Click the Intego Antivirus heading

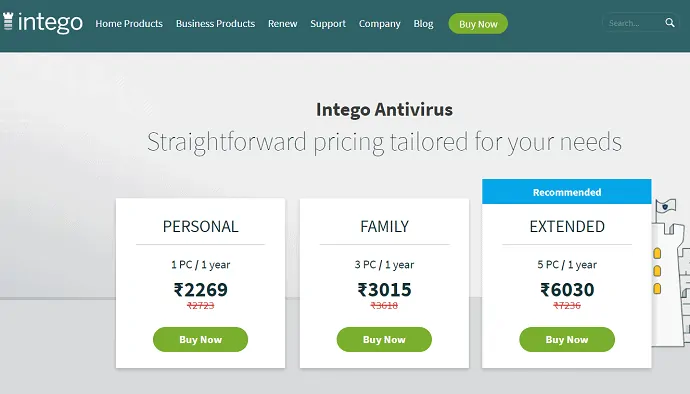pos(384,110)
